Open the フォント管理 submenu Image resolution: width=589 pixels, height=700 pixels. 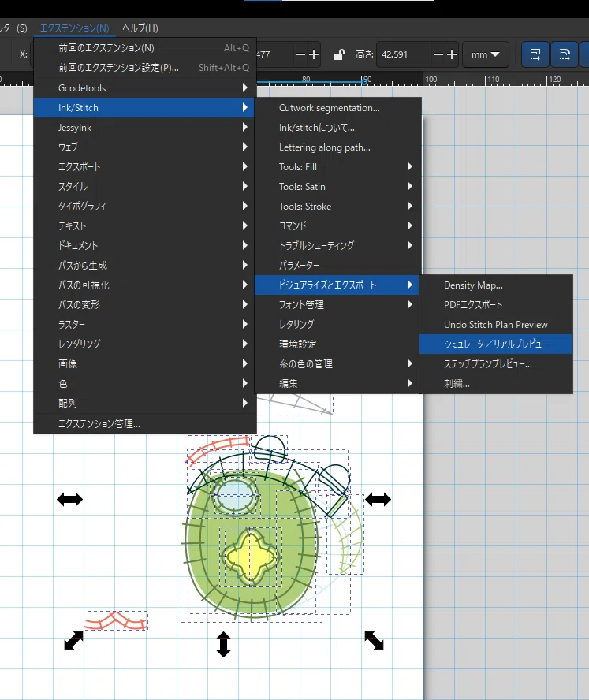(337, 304)
